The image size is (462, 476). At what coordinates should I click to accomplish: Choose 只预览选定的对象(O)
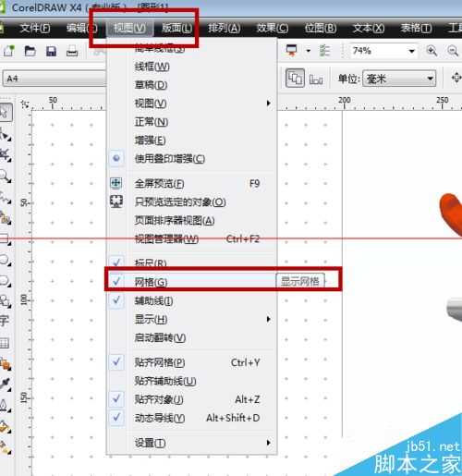(x=191, y=202)
